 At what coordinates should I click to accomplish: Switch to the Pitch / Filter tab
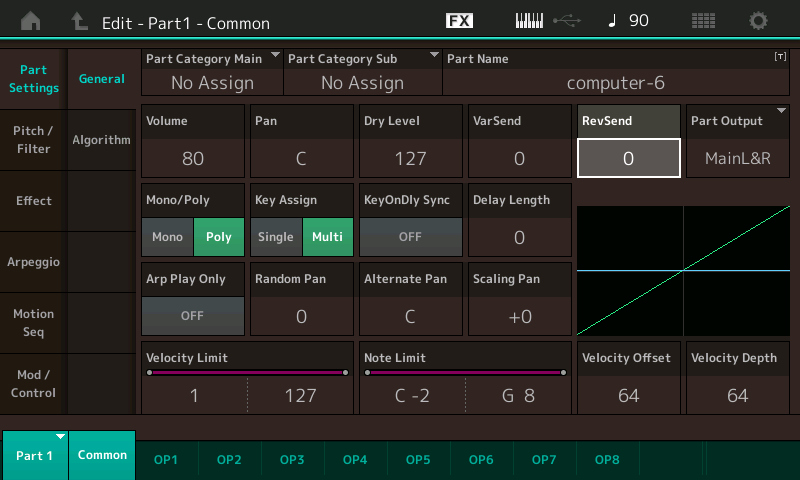[x=33, y=140]
